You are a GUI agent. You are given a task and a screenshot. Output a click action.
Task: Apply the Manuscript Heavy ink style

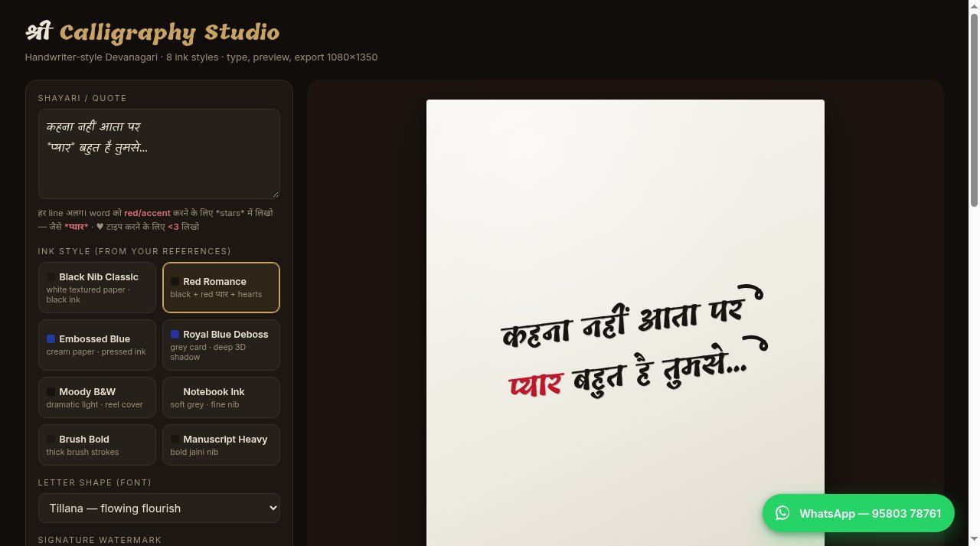point(221,445)
